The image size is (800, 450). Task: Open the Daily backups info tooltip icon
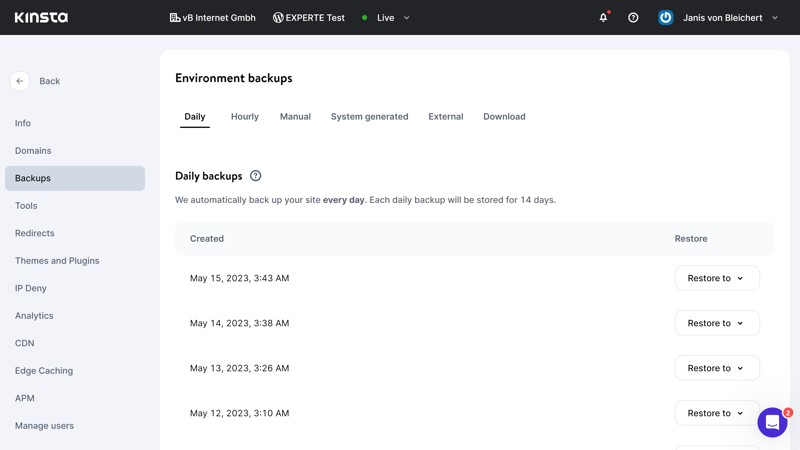pos(256,176)
